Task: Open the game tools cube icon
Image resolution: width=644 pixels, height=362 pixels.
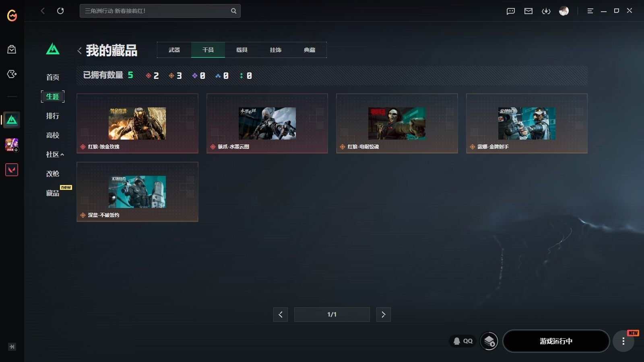Action: [489, 341]
